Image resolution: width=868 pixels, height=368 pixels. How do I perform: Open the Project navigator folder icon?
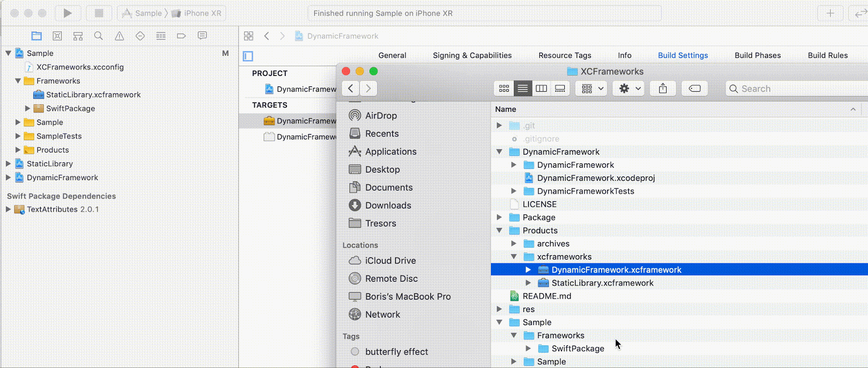coord(36,36)
